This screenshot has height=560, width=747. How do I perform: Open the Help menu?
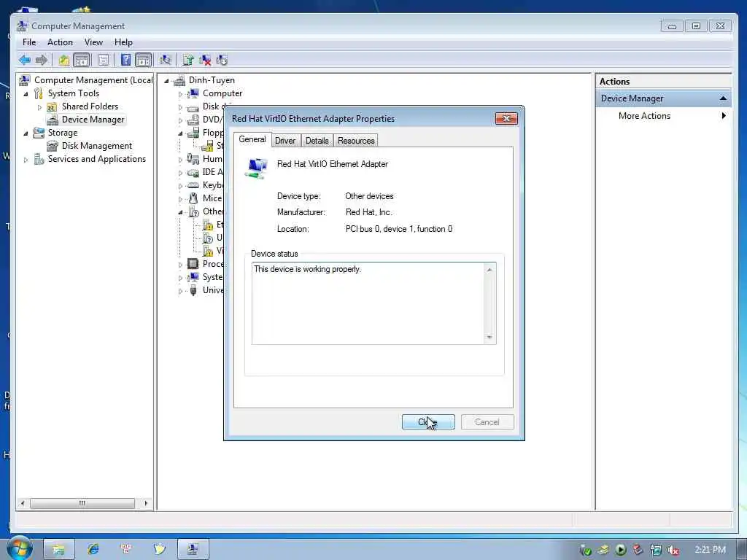(x=123, y=42)
